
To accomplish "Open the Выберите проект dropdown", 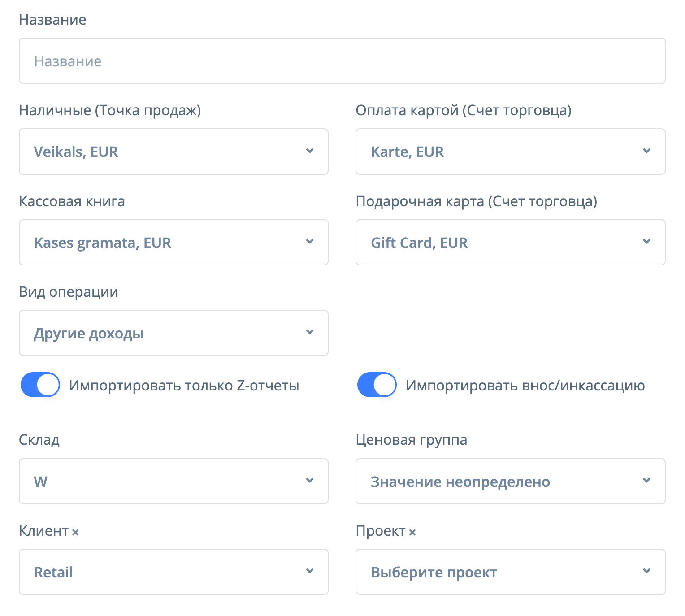I will pos(510,572).
